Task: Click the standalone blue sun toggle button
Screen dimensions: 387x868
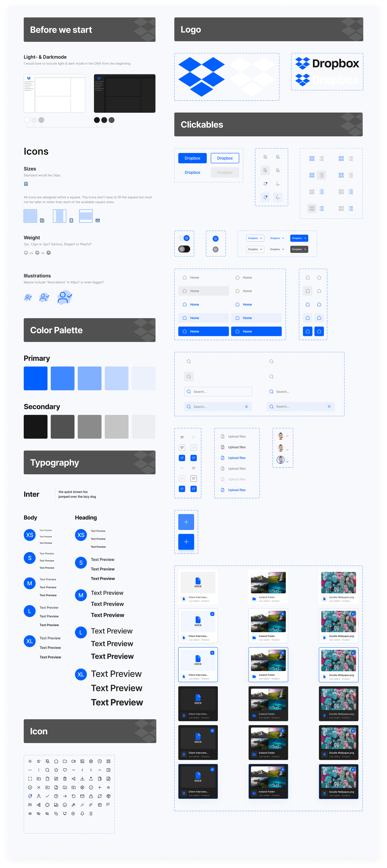Action: (216, 239)
